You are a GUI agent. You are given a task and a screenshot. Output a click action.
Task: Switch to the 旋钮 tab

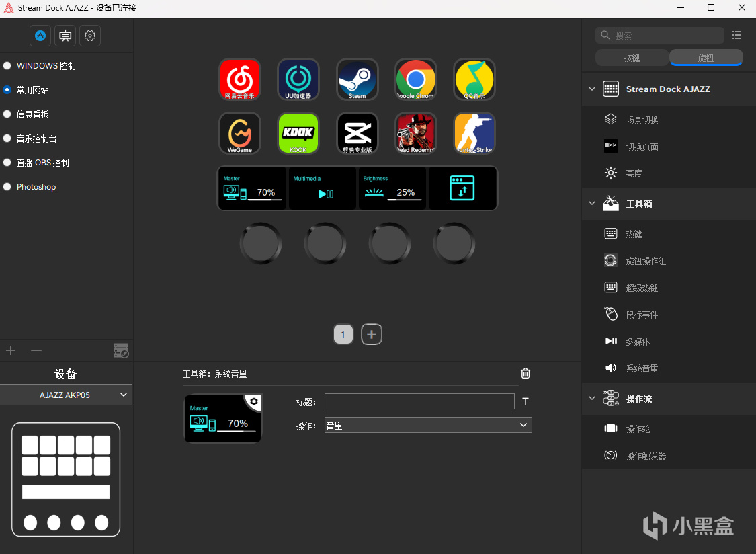[x=706, y=58]
